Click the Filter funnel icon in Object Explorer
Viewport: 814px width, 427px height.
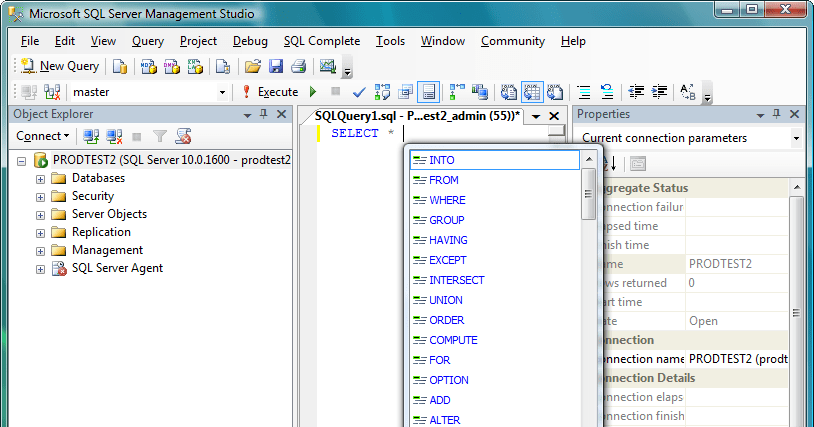[x=160, y=136]
